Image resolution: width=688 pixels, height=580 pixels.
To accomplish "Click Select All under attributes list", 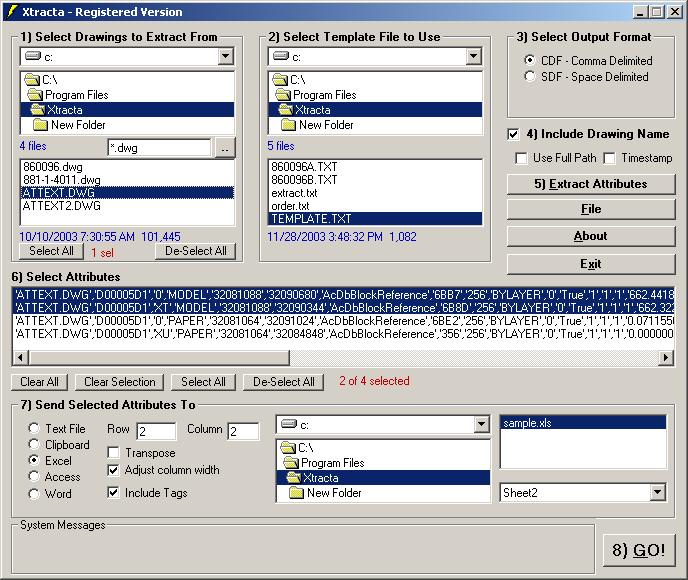I will 204,382.
